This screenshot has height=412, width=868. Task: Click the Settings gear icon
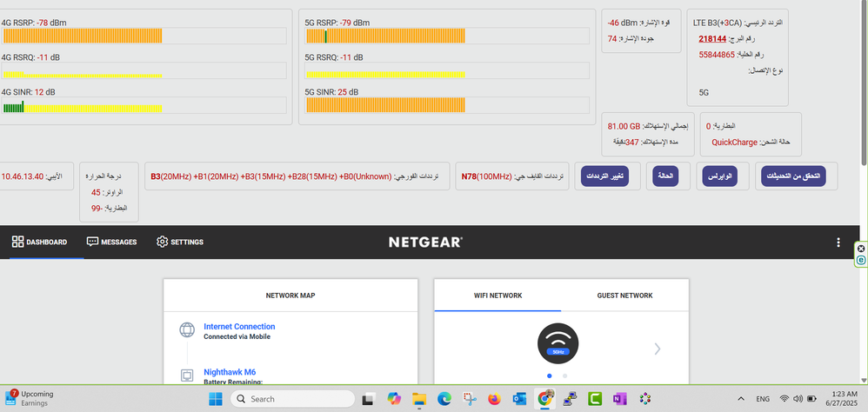tap(162, 242)
